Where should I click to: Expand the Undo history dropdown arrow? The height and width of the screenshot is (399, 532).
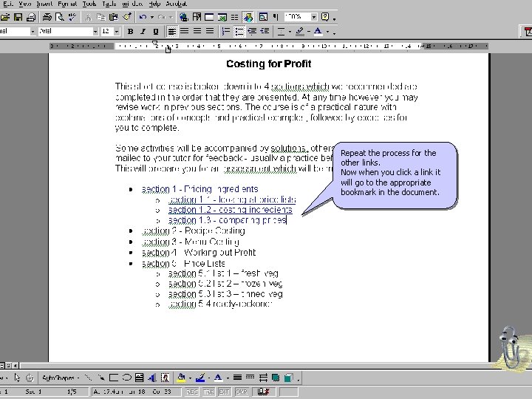coord(152,17)
